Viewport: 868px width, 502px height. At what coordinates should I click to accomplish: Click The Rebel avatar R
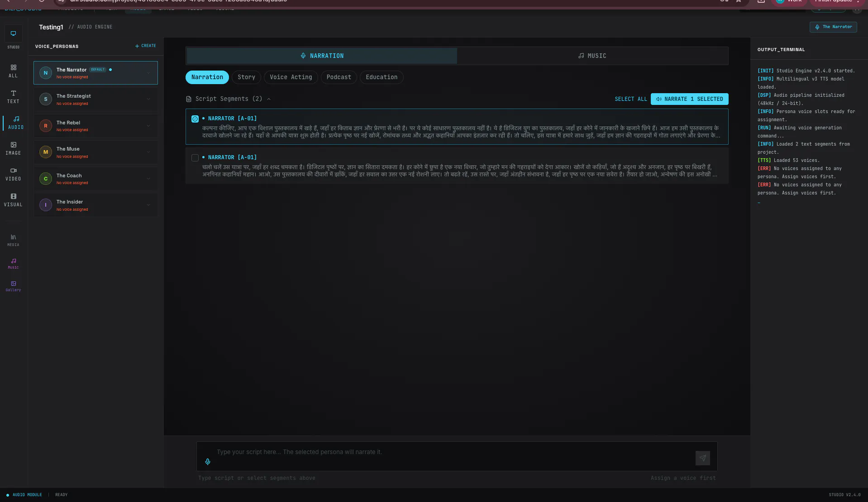click(x=45, y=126)
